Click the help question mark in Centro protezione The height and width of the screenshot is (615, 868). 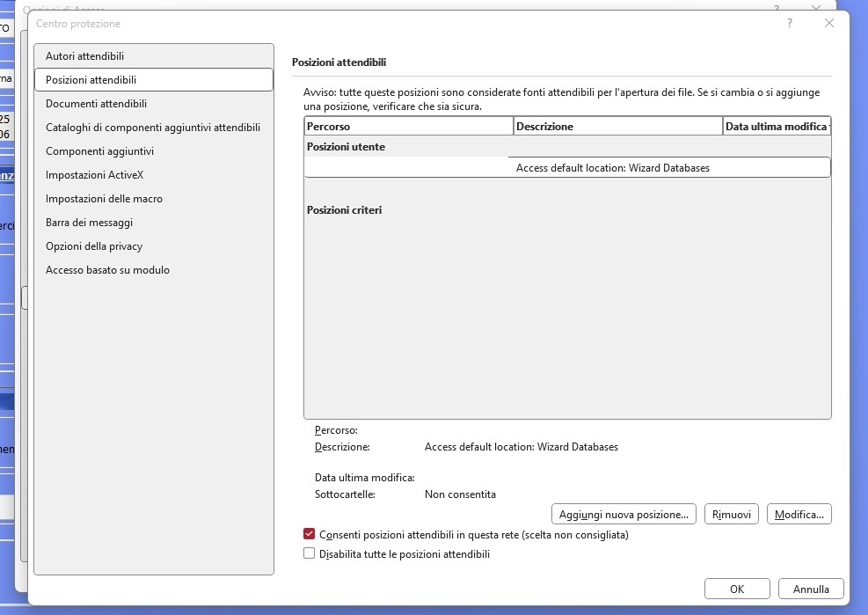click(790, 23)
